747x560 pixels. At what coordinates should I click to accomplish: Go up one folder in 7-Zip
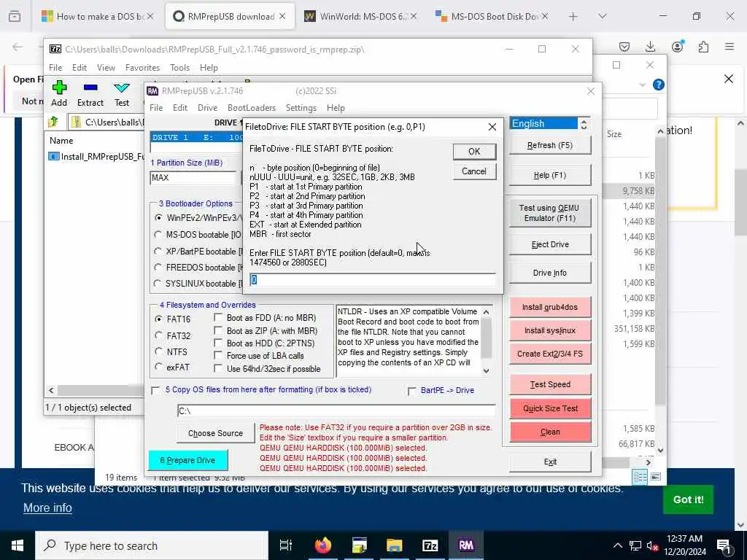(53, 122)
